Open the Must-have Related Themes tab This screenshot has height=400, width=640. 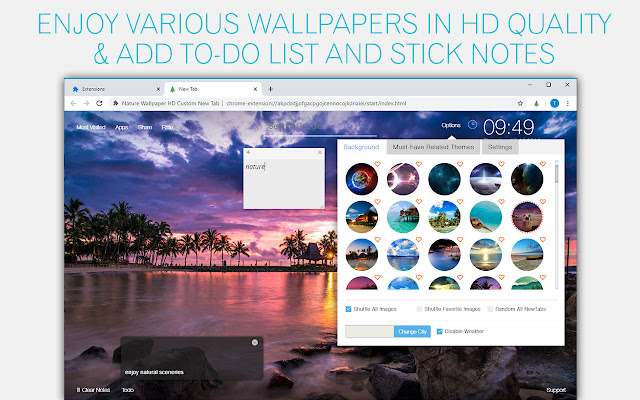pos(433,147)
